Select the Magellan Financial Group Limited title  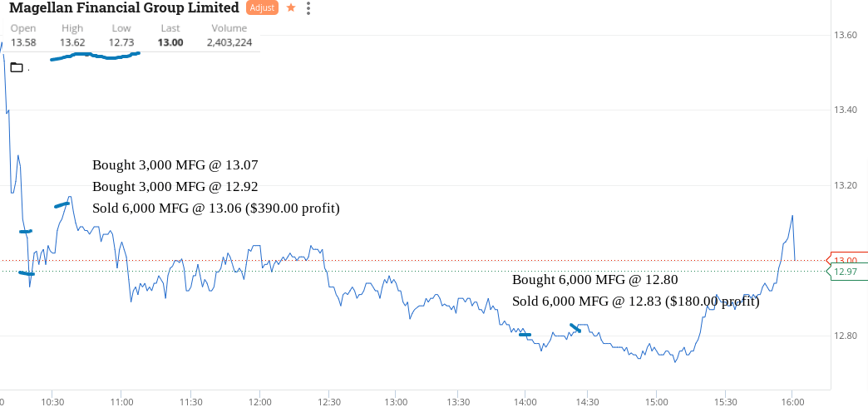(125, 7)
